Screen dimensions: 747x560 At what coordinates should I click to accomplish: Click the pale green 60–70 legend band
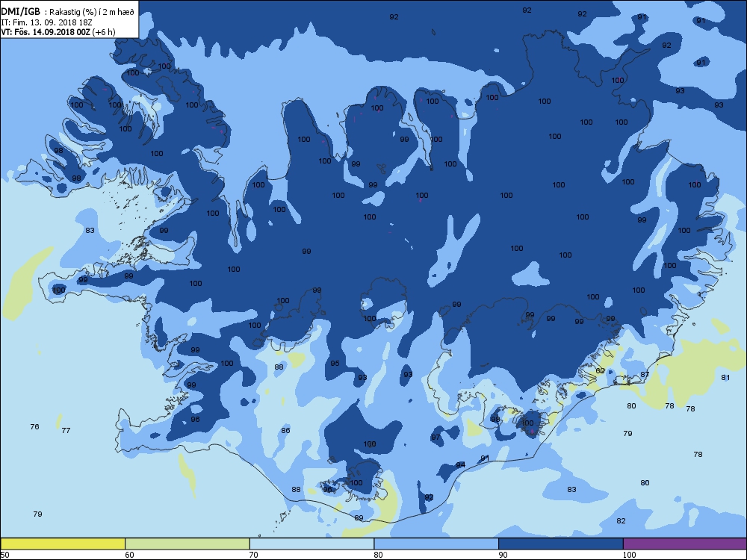[187, 544]
